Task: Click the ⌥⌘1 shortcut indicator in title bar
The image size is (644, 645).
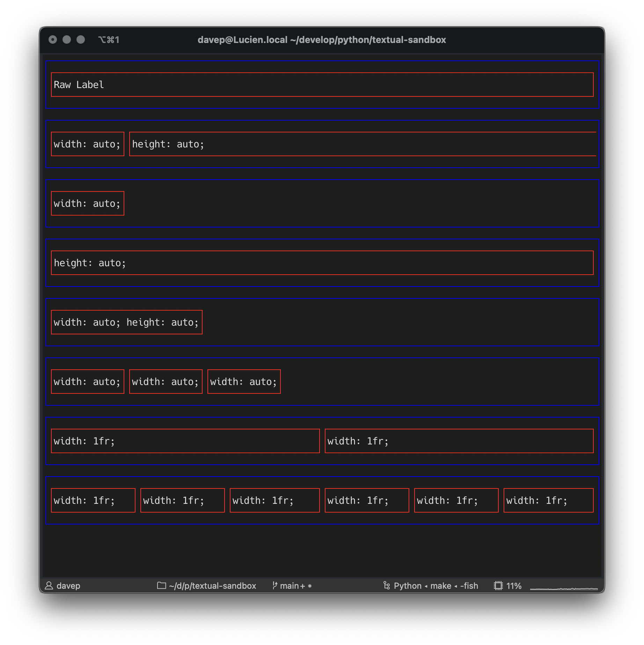Action: click(x=109, y=40)
